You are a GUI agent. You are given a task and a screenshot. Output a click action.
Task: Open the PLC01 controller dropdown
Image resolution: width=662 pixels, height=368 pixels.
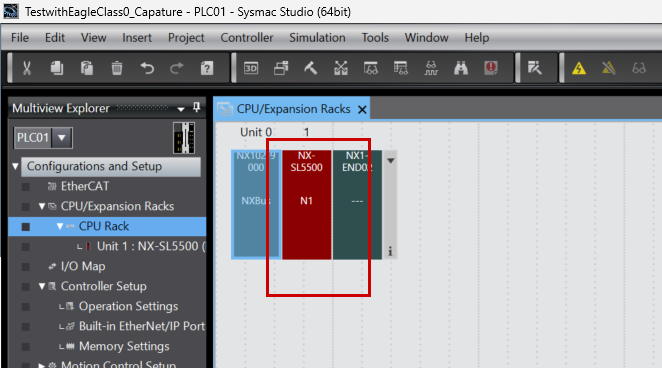[x=62, y=138]
